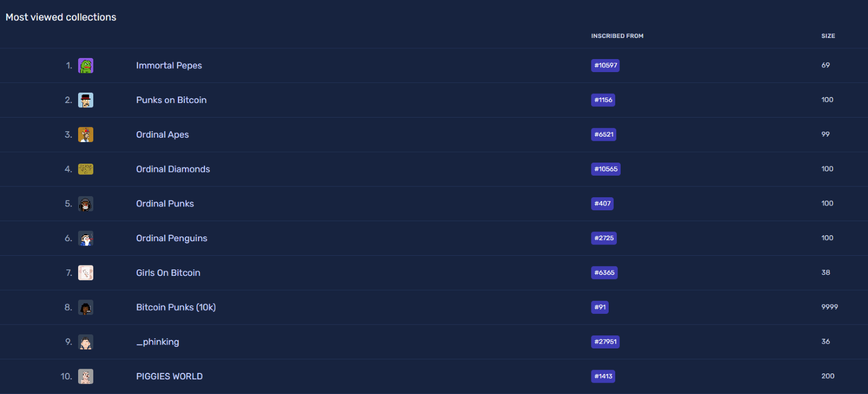Screen dimensions: 868x394
Task: View the Ordinal Penguins collection
Action: pos(171,238)
